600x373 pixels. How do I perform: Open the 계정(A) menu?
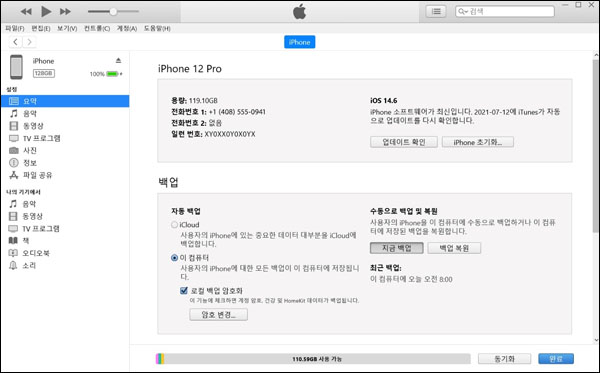tap(127, 28)
